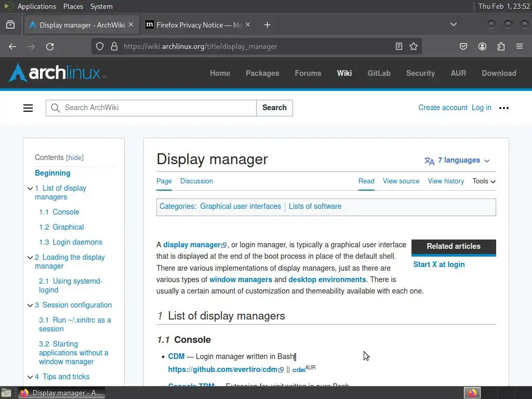Viewport: 532px width, 399px height.
Task: Collapse Tips and tricks contents section
Action: tap(30, 377)
